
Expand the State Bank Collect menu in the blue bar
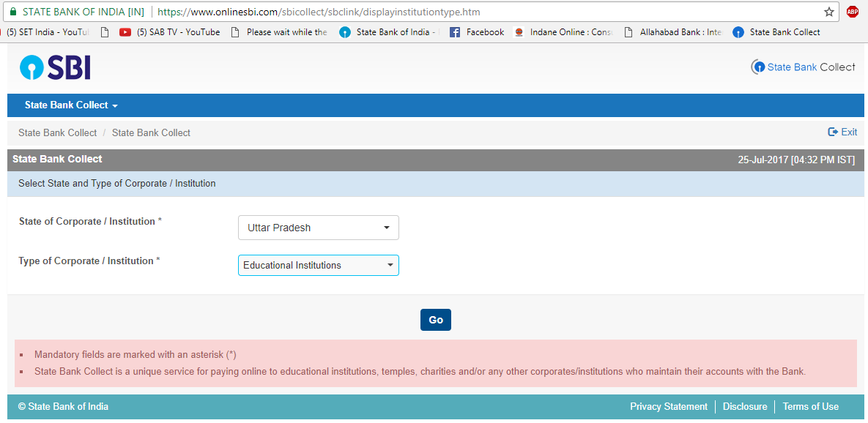pyautogui.click(x=71, y=105)
